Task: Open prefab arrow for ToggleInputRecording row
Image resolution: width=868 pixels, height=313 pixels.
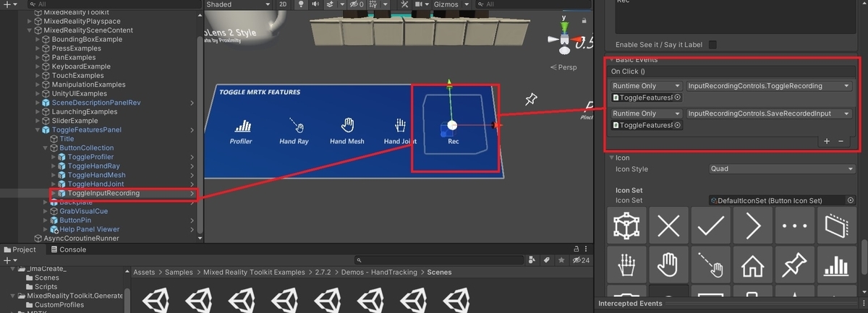Action: tap(192, 193)
